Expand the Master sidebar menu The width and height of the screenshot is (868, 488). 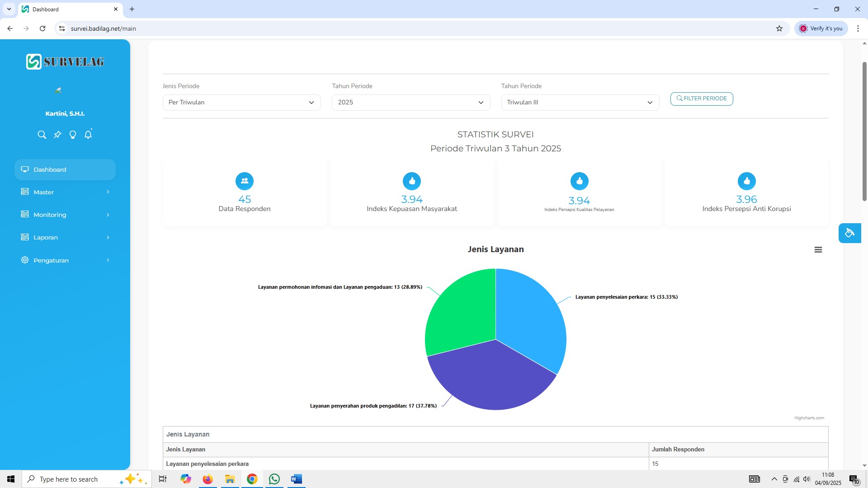click(65, 192)
